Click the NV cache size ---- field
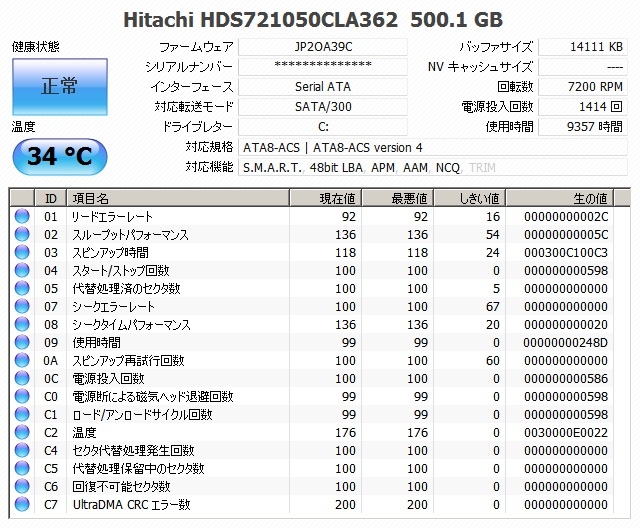The height and width of the screenshot is (528, 640). [583, 67]
